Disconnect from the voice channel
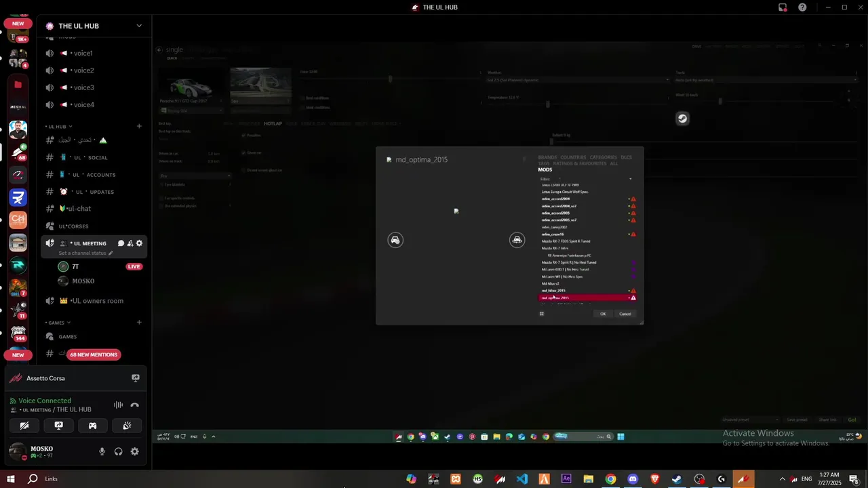Viewport: 868px width, 488px height. (134, 405)
